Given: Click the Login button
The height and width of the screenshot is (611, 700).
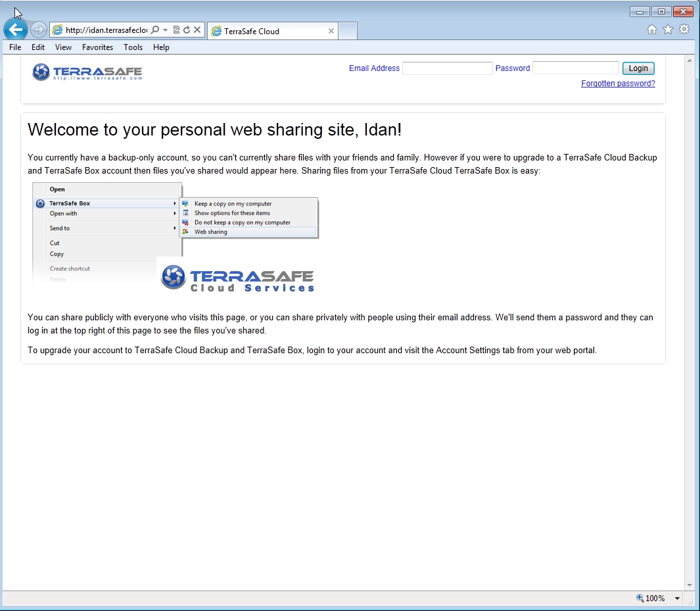Looking at the screenshot, I should click(638, 68).
